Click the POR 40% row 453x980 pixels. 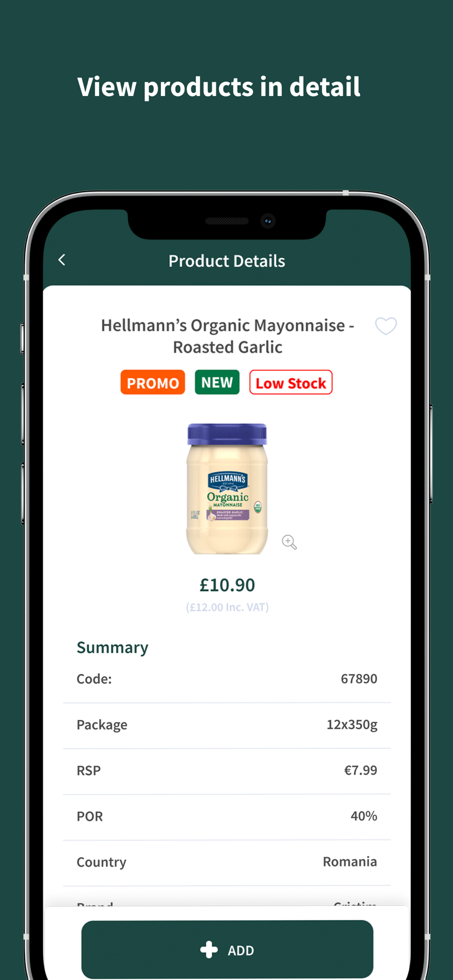coord(227,817)
